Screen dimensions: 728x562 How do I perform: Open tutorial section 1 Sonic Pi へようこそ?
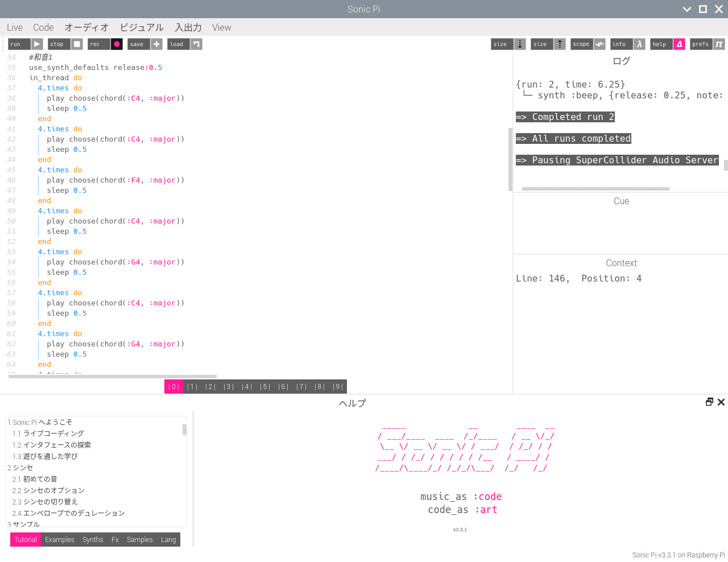(x=40, y=422)
